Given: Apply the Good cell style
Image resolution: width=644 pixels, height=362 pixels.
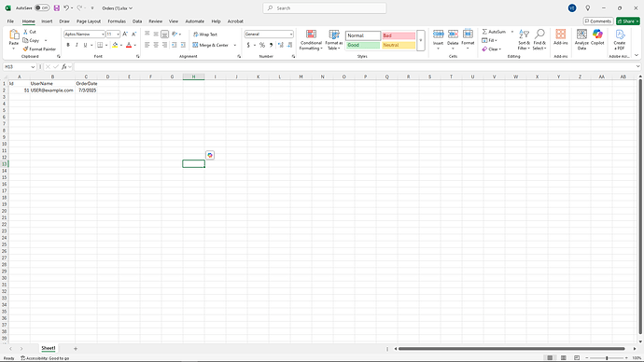Looking at the screenshot, I should (363, 45).
